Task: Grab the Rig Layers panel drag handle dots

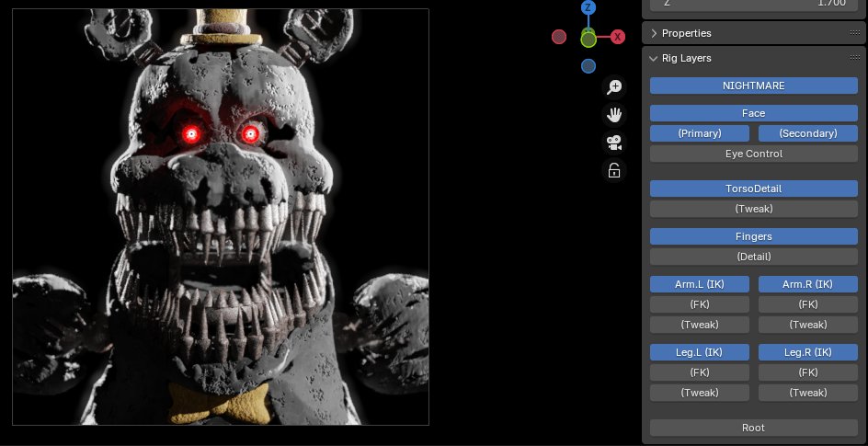Action: (855, 58)
